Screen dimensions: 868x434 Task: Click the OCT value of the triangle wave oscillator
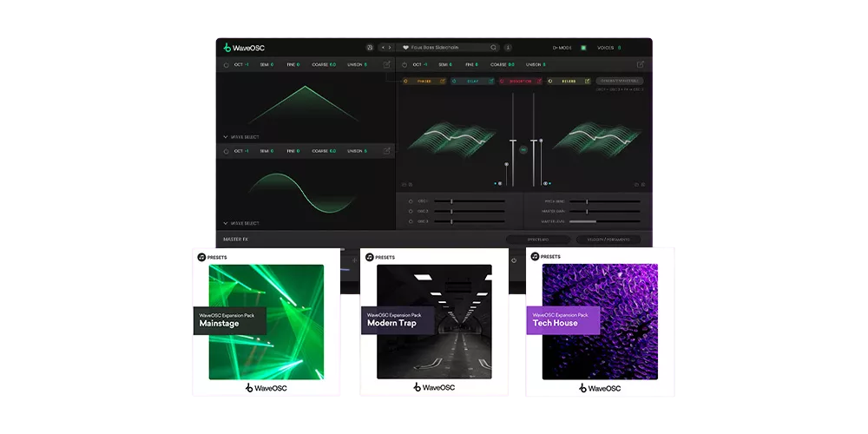point(247,65)
